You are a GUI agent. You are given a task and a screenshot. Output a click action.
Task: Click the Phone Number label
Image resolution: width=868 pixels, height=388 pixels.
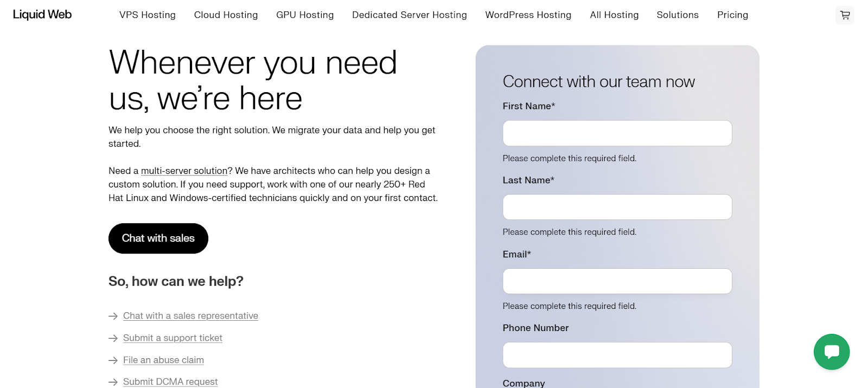[x=535, y=328]
